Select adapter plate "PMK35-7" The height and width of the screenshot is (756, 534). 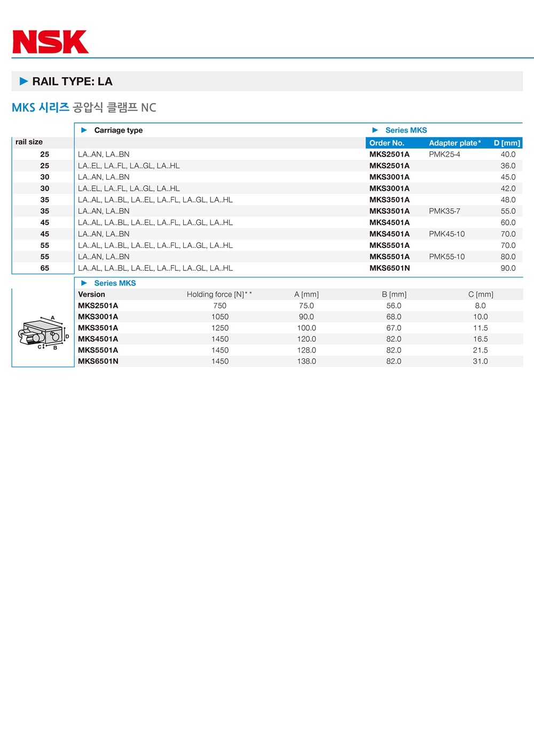(444, 211)
